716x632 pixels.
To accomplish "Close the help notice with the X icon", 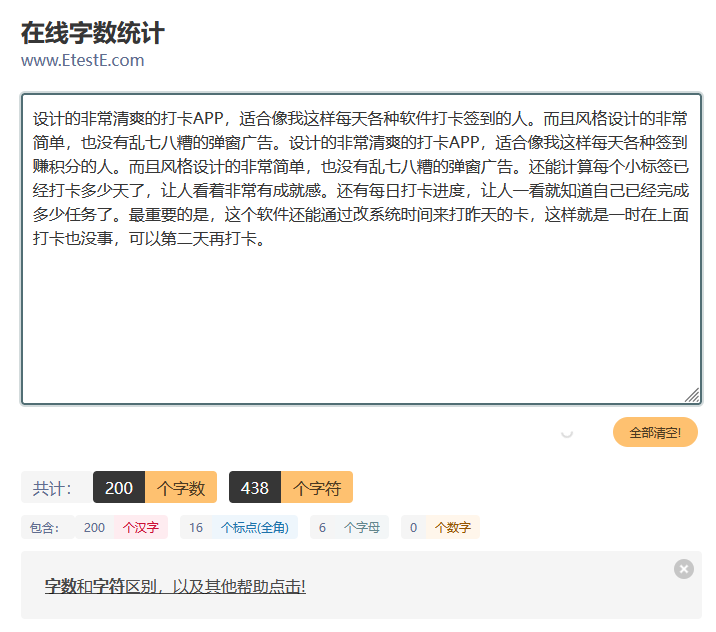I will pyautogui.click(x=684, y=569).
